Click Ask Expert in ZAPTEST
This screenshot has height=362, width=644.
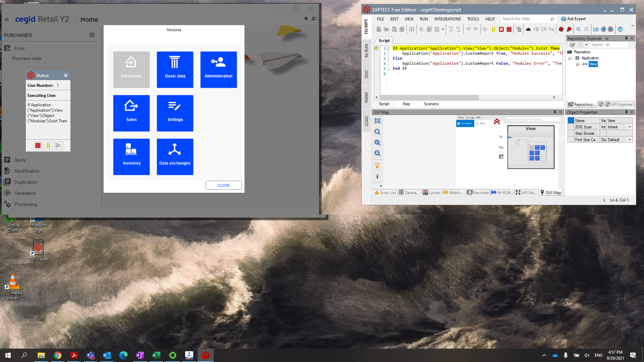pos(573,19)
